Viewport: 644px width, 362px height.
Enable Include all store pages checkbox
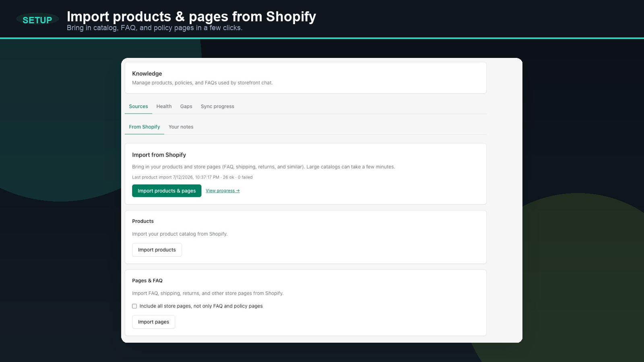coord(134,306)
